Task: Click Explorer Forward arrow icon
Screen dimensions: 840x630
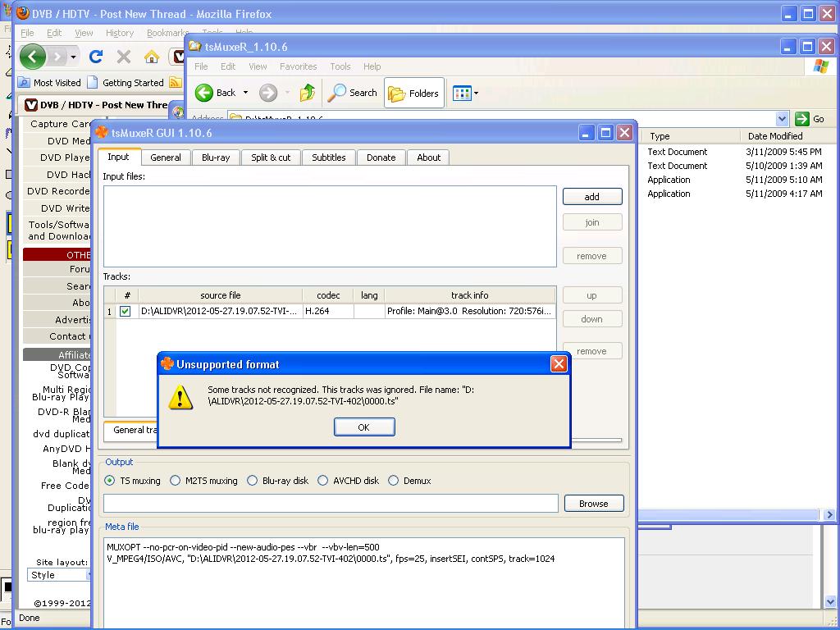Action: [268, 93]
